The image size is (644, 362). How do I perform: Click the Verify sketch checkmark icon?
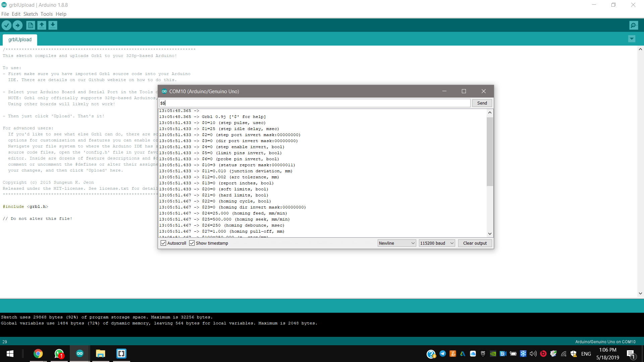click(x=6, y=25)
